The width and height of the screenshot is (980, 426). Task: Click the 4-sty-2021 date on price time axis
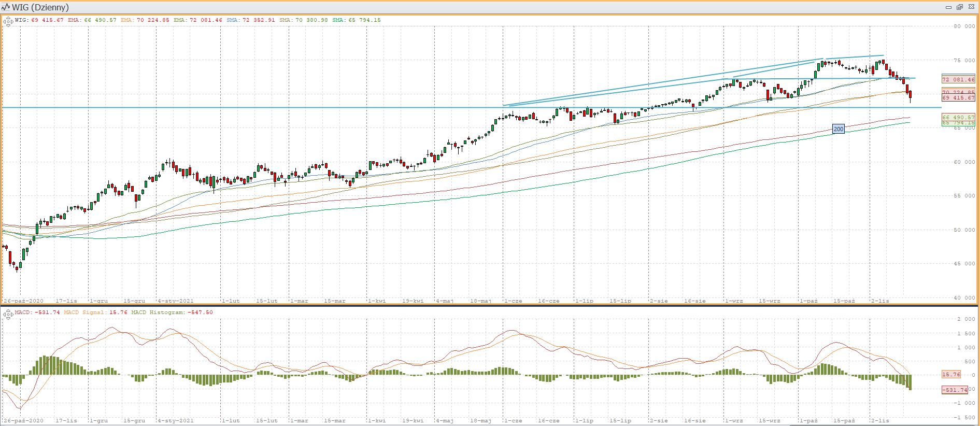(176, 301)
